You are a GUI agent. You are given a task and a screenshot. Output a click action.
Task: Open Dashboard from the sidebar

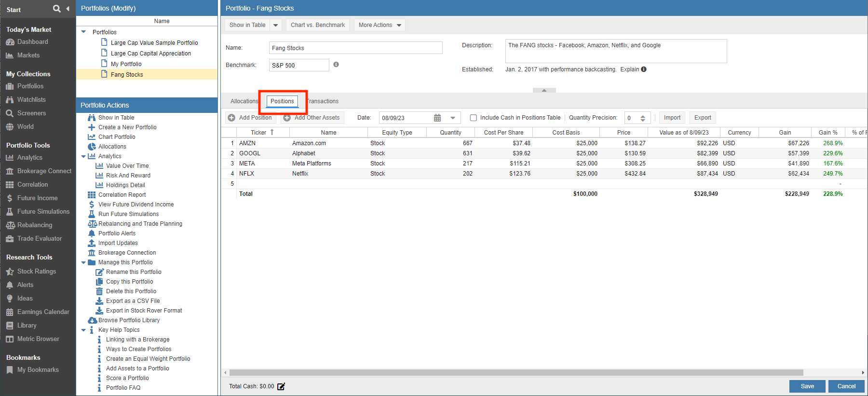32,42
